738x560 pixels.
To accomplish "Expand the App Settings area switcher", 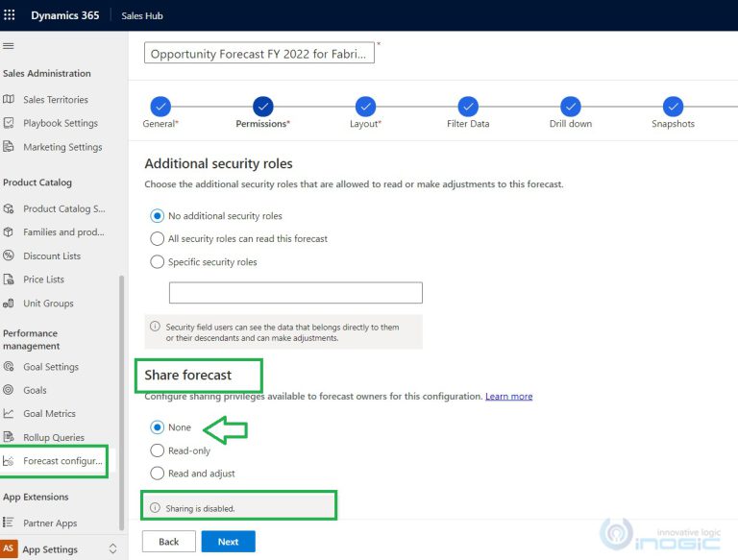I will pos(112,548).
